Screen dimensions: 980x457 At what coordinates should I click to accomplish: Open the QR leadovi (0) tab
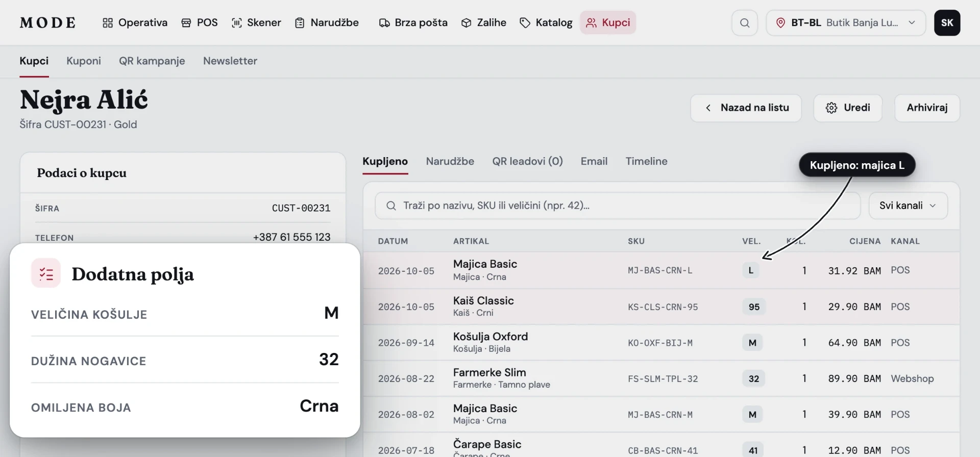pyautogui.click(x=527, y=161)
